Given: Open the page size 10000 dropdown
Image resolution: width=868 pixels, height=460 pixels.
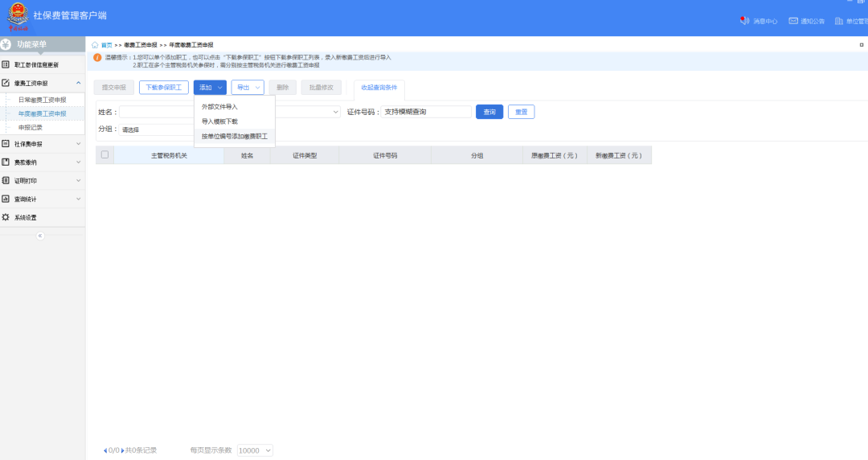Looking at the screenshot, I should tap(255, 450).
